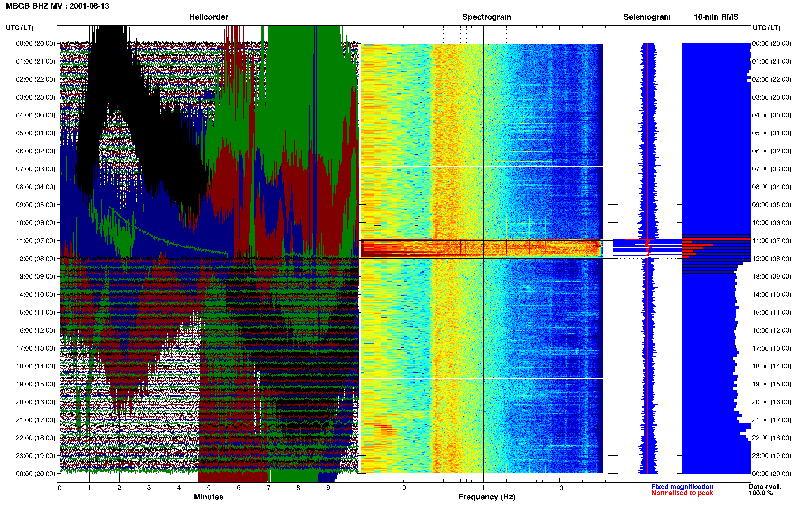Click the '0.1' tick on the Frequency axis

407,488
